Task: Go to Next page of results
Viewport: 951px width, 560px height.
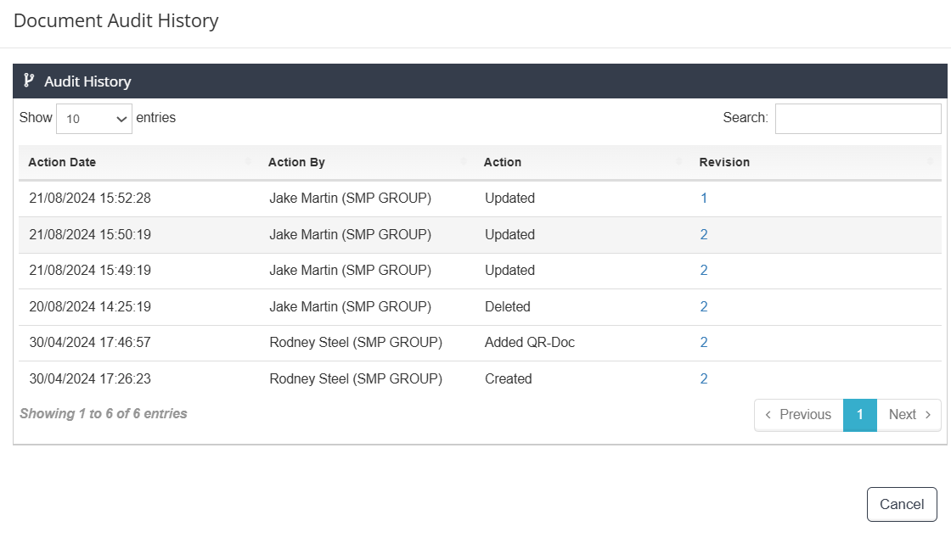Action: pos(909,415)
